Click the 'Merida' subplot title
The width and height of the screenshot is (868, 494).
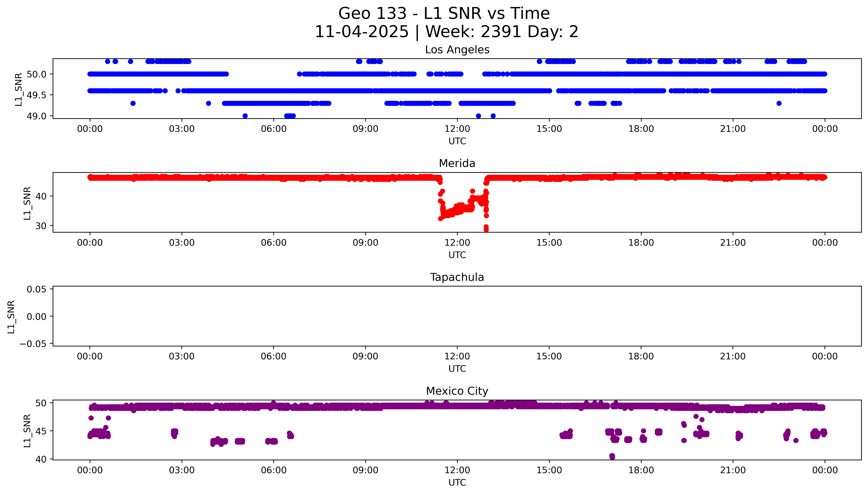point(457,164)
